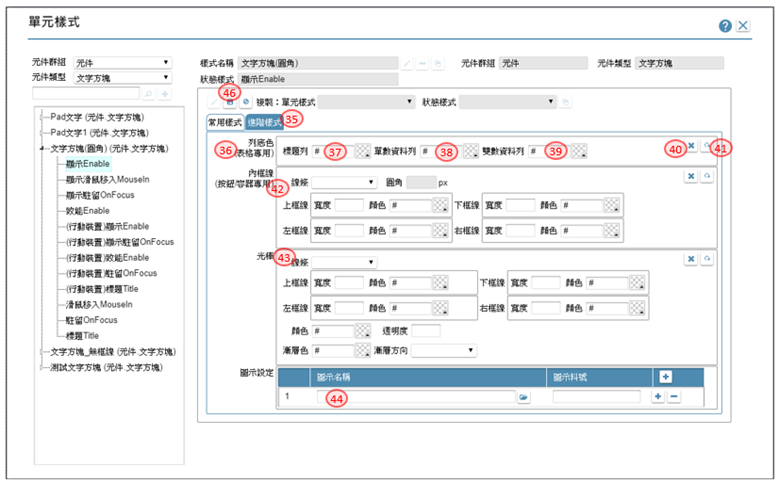Select (行動裝置)標題Title tree item
The image size is (779, 487).
[102, 289]
